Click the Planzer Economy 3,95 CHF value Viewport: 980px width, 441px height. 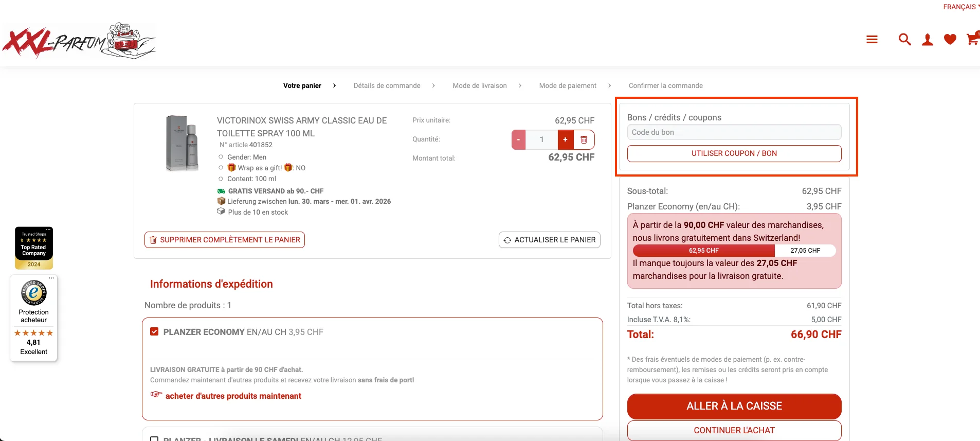click(824, 206)
